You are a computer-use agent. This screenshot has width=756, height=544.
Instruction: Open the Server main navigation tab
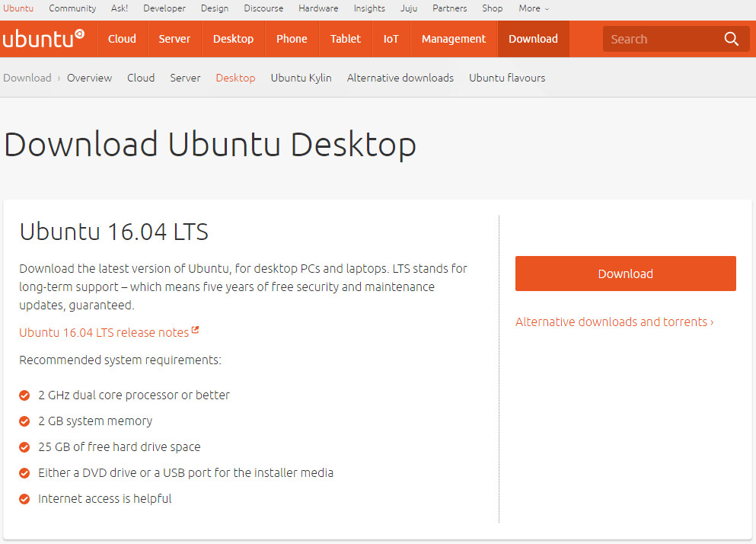(174, 39)
